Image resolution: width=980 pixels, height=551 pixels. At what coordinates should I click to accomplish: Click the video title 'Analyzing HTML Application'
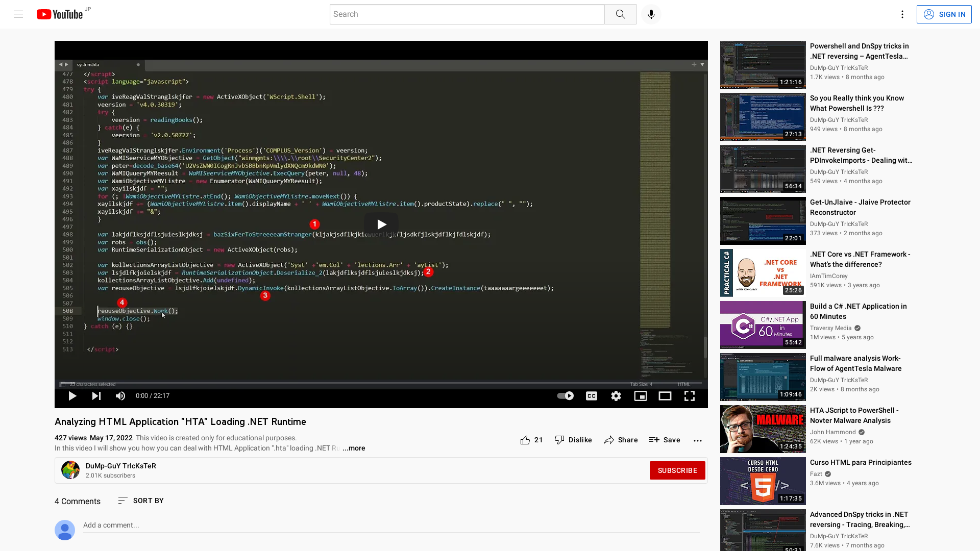point(180,422)
